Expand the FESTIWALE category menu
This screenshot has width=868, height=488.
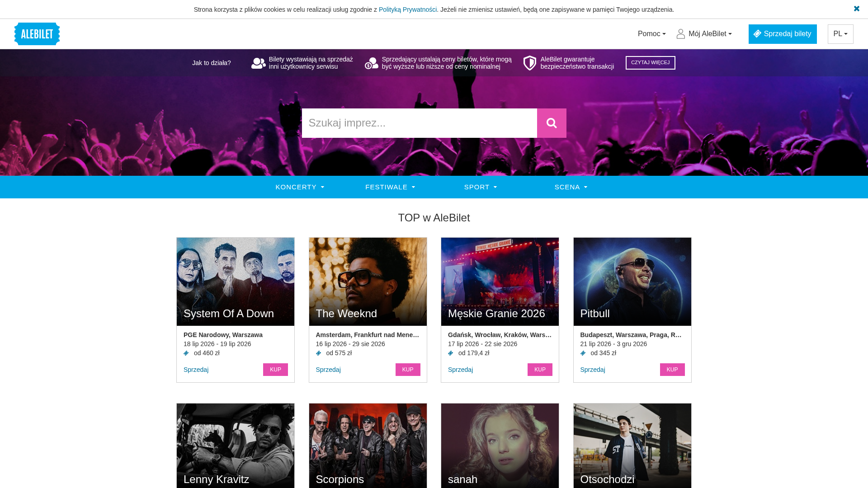(x=390, y=187)
